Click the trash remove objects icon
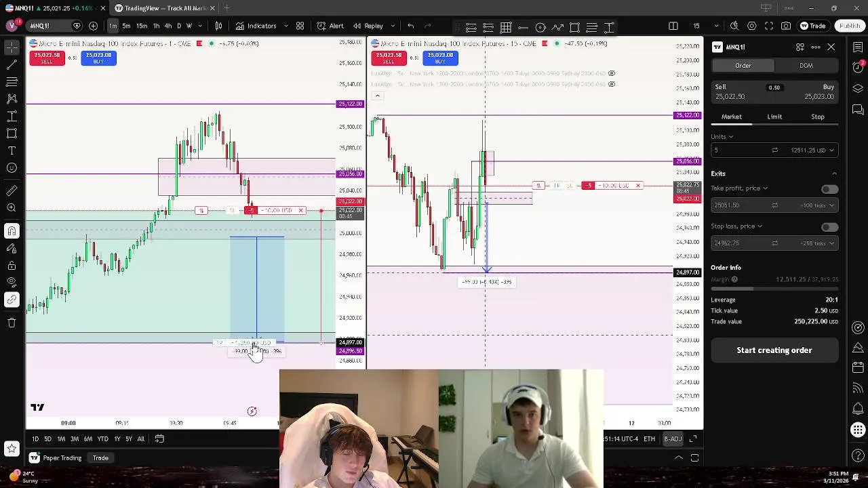 [x=12, y=323]
